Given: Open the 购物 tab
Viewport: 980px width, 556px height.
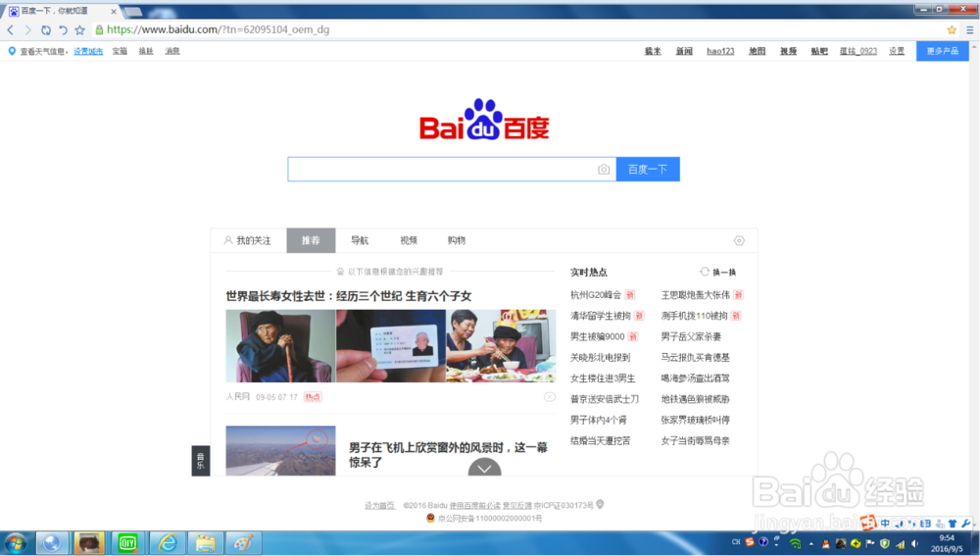Looking at the screenshot, I should [x=457, y=241].
